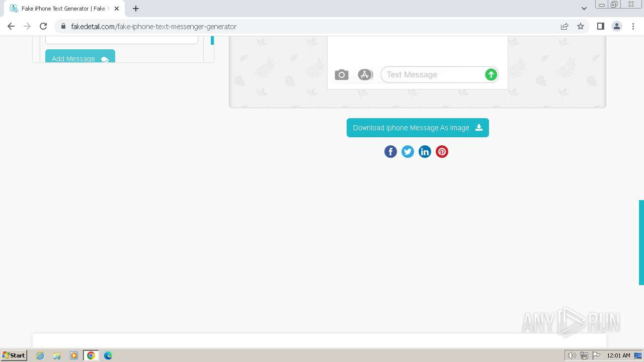The image size is (644, 362).
Task: Click the camera icon in message bar
Action: tap(342, 75)
